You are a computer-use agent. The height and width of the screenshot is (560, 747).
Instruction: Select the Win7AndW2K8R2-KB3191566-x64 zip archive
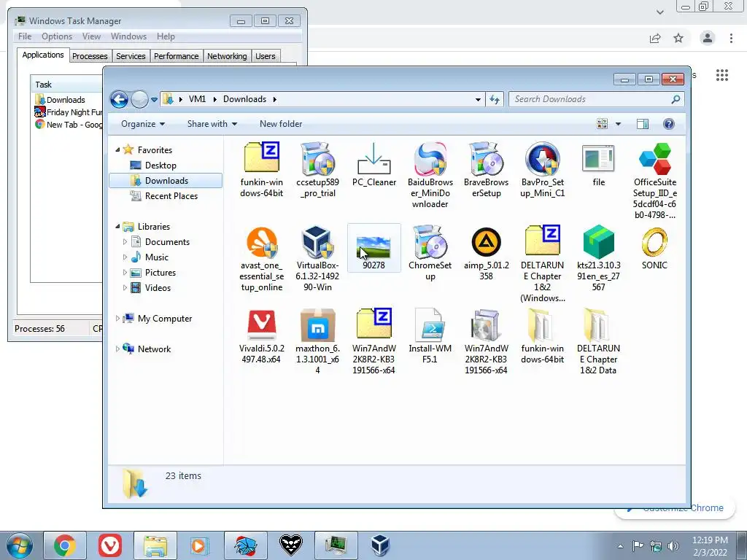point(374,341)
